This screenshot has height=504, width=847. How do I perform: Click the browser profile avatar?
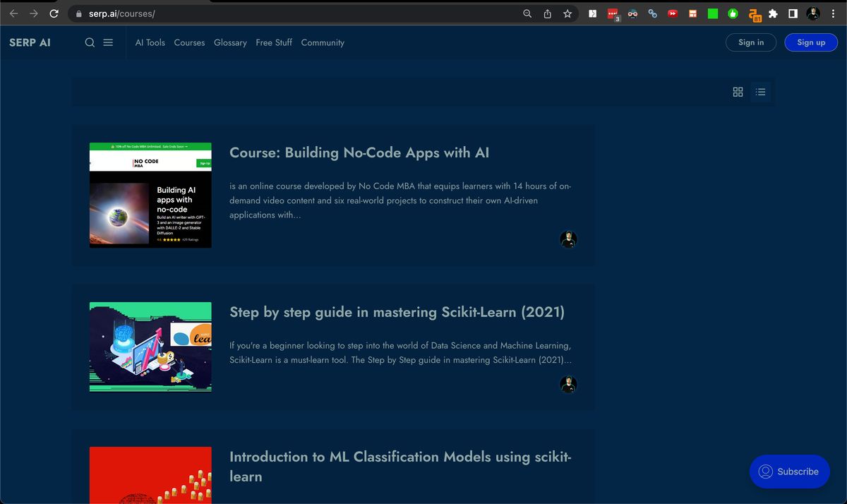click(x=812, y=13)
